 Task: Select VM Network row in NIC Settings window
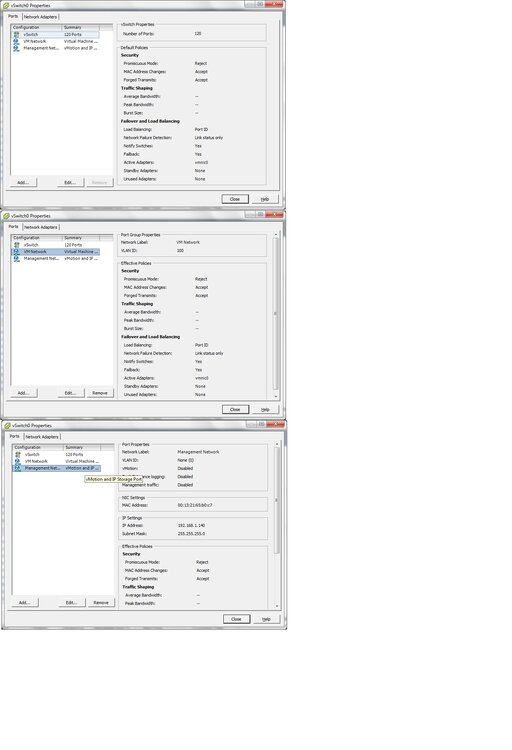coord(57,461)
